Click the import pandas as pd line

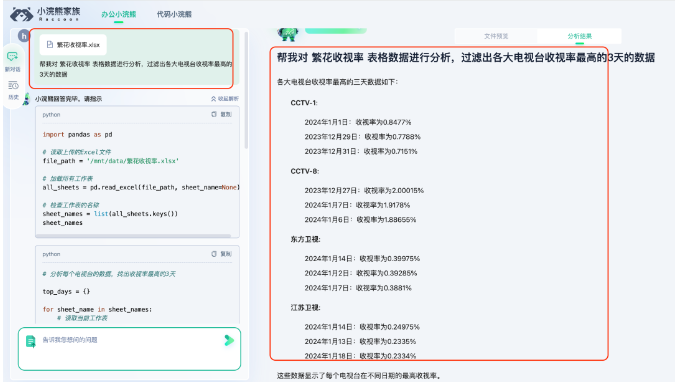coord(77,134)
